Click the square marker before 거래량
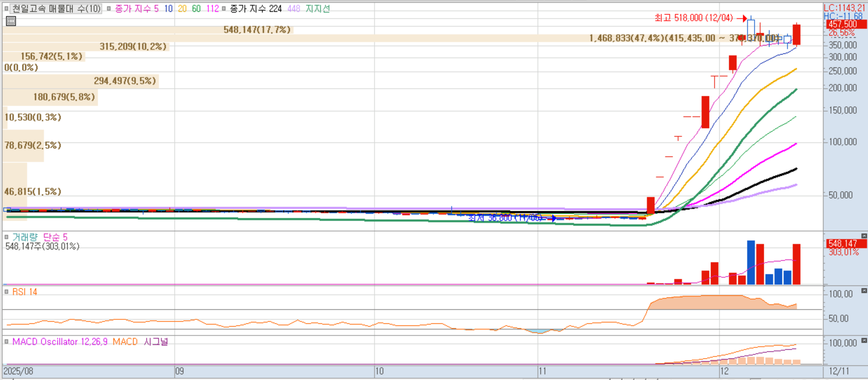Image resolution: width=868 pixels, height=380 pixels. 7,237
